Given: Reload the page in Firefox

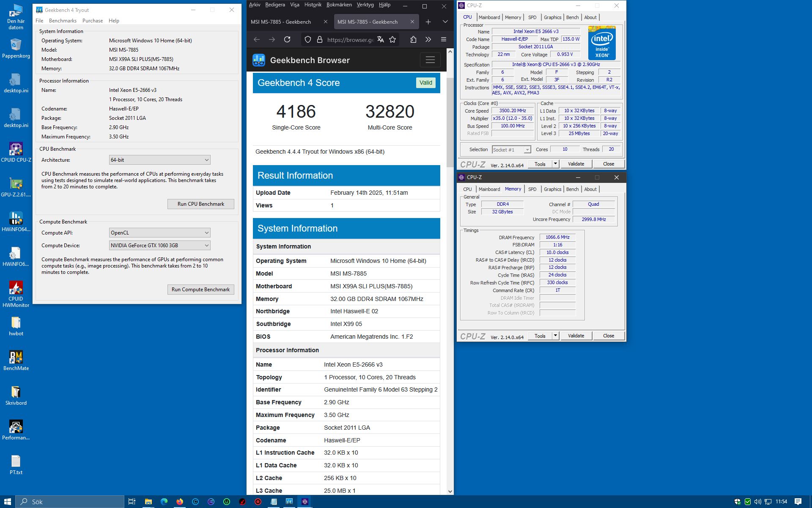Looking at the screenshot, I should [287, 39].
